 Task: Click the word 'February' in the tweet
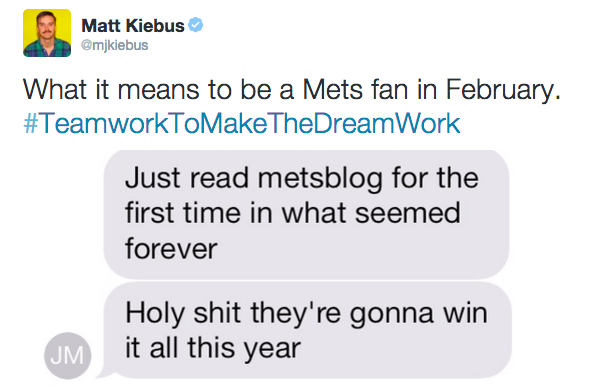tap(503, 91)
